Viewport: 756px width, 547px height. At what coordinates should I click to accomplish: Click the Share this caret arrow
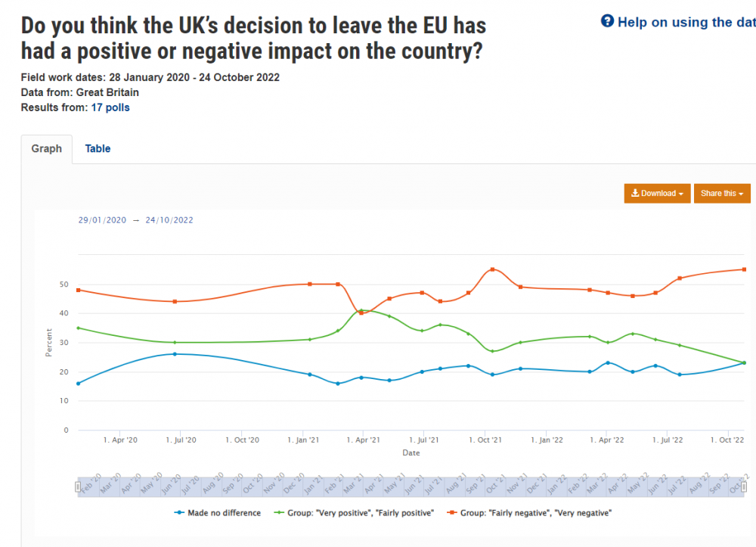[x=741, y=194]
